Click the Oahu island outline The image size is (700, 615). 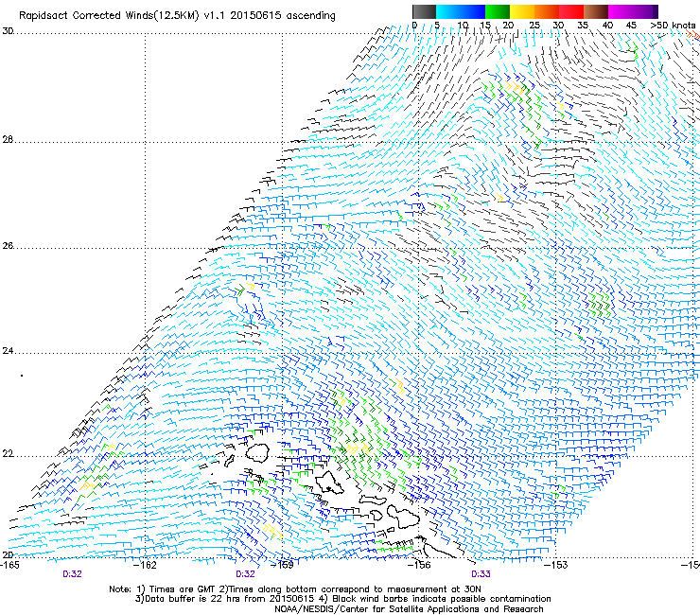pyautogui.click(x=329, y=483)
